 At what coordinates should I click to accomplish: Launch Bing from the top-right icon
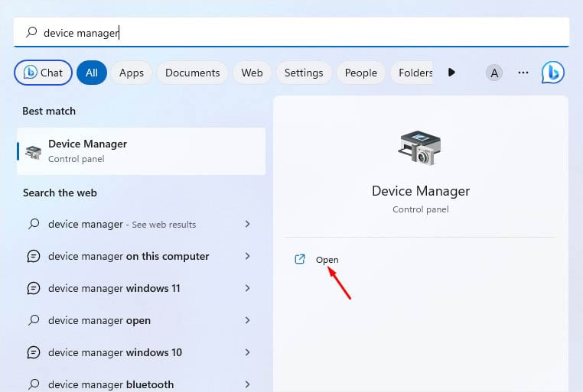pyautogui.click(x=552, y=73)
